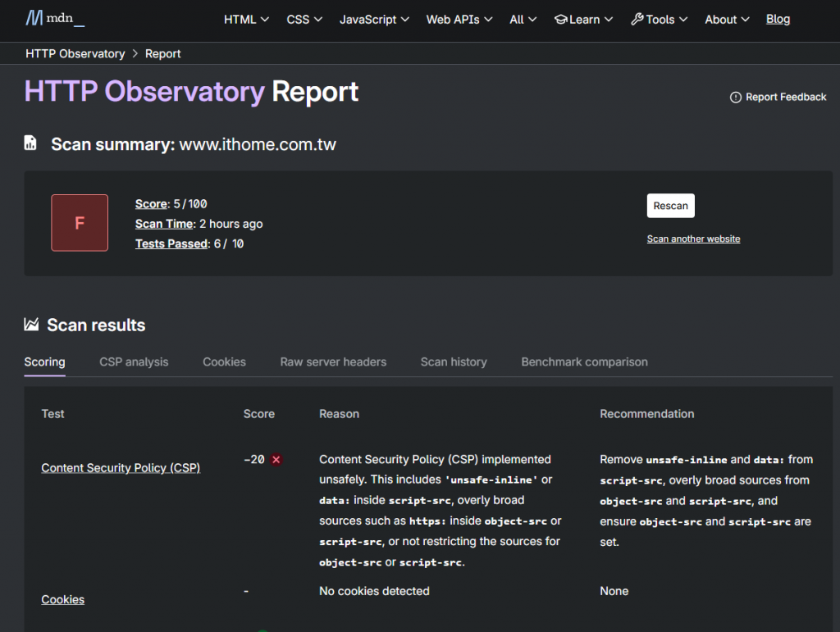Click the Scan Time label link
The image size is (840, 632).
tap(164, 224)
